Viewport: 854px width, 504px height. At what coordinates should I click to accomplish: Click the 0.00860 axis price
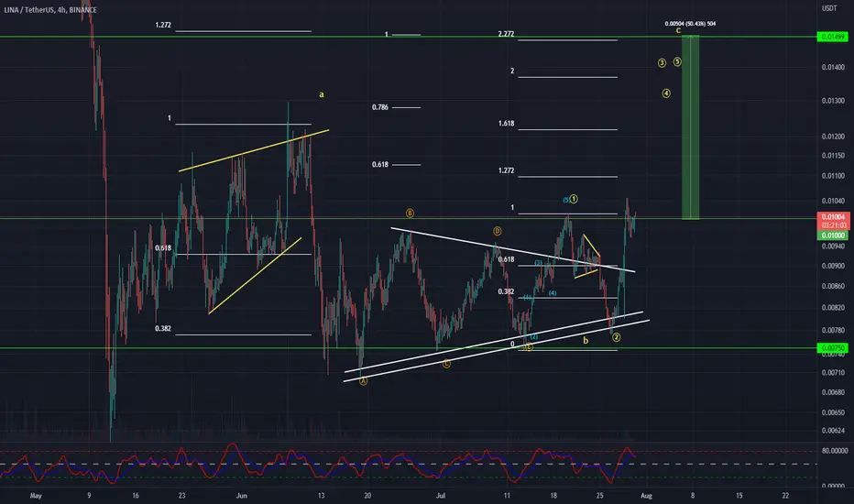[833, 286]
